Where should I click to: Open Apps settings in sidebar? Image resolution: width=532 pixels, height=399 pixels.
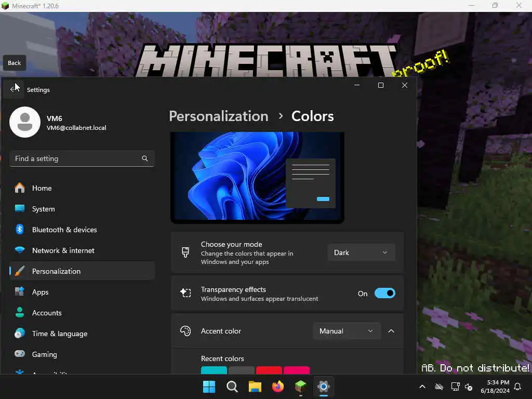(x=82, y=292)
